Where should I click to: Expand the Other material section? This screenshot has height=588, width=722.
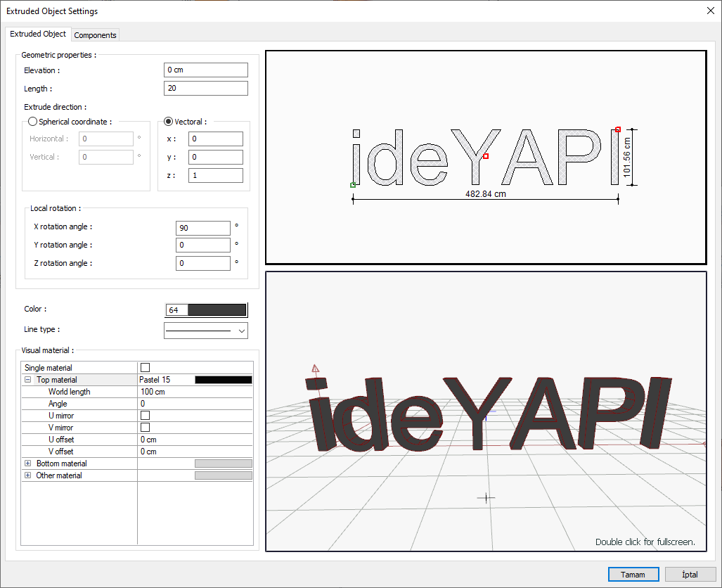click(x=27, y=475)
